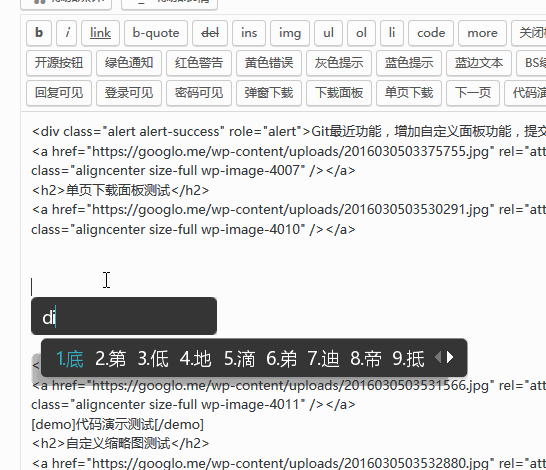546x470 pixels.
Task: Choose IME candidate 2.第
Action: coord(110,359)
